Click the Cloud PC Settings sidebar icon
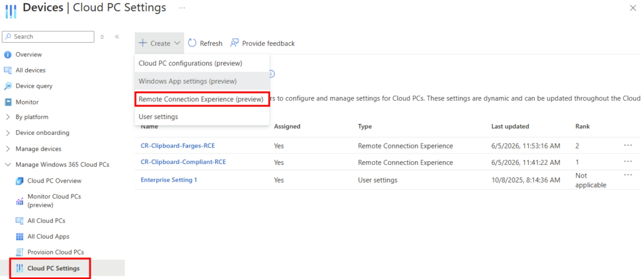Screen dimensions: 644x279 point(19,268)
